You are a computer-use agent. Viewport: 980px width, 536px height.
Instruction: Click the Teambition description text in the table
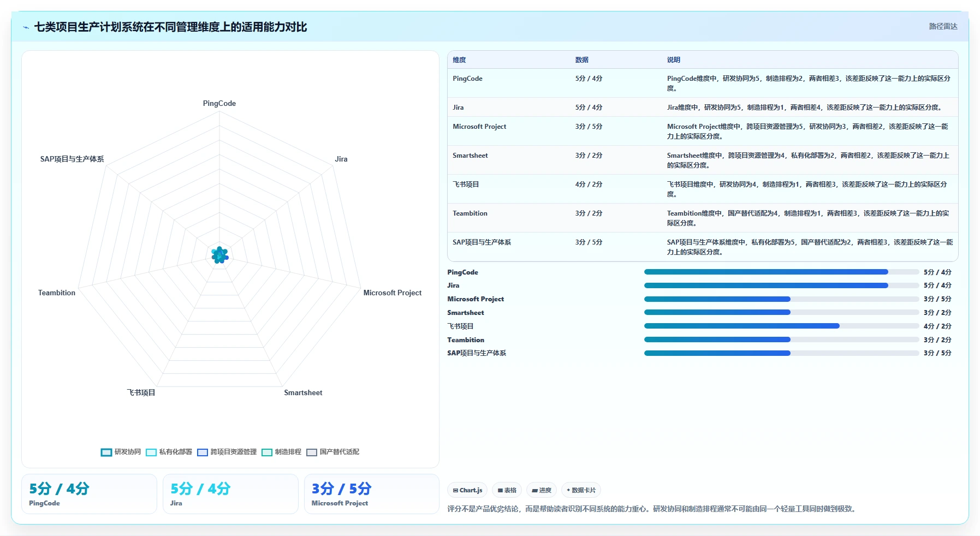(x=808, y=218)
